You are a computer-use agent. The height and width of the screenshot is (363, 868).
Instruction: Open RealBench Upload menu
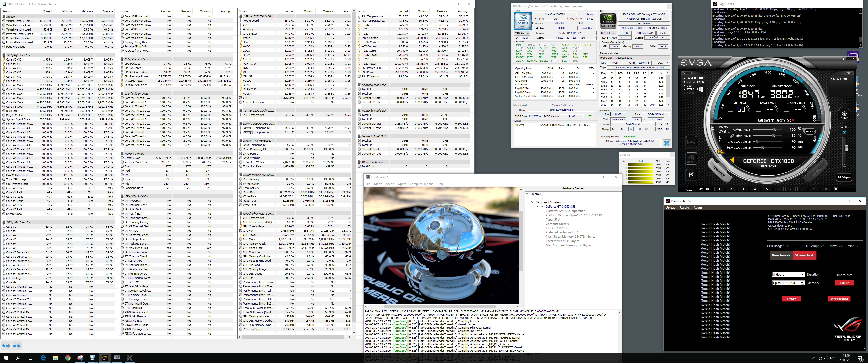click(x=670, y=208)
